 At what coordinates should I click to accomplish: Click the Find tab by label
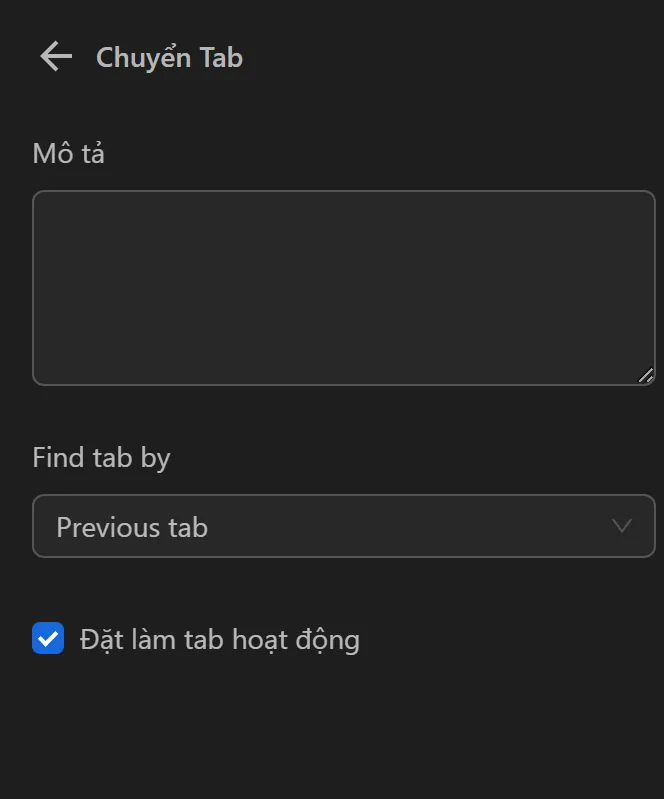pyautogui.click(x=101, y=458)
